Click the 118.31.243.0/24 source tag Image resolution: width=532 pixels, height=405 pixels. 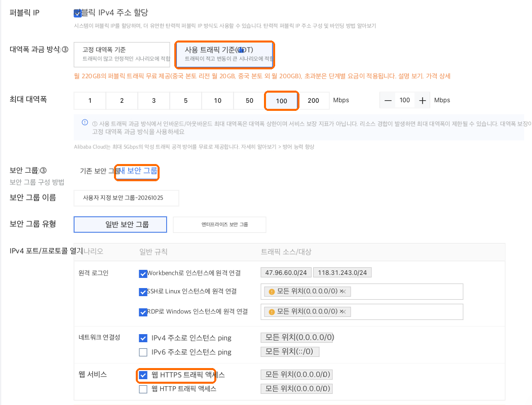(343, 272)
